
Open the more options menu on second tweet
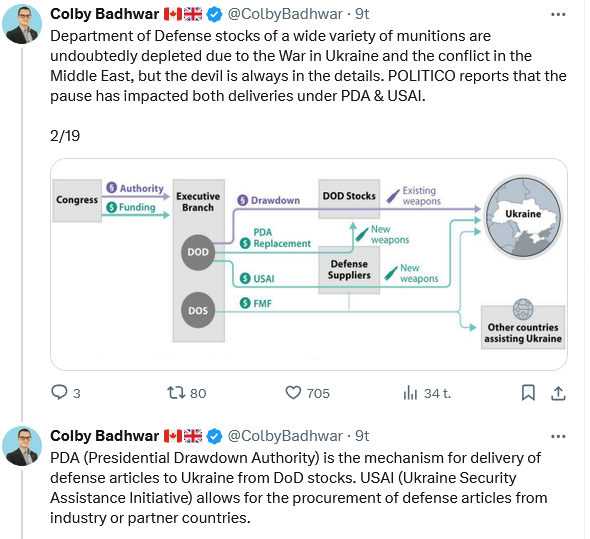pos(558,436)
